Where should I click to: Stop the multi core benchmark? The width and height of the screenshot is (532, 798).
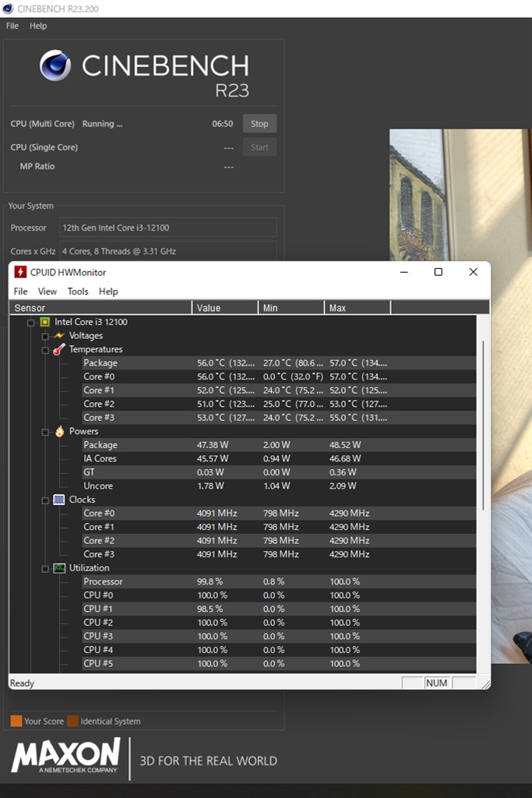(259, 124)
